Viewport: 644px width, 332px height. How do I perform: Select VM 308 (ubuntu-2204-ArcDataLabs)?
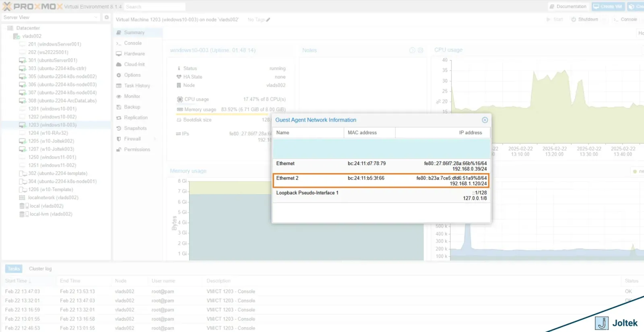tap(62, 101)
